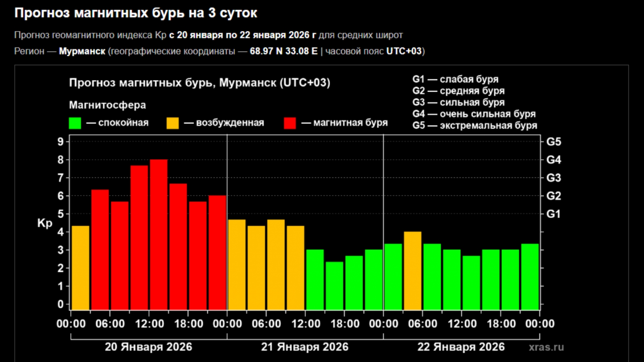Click the 'Магнитосфера' legend heading

(107, 105)
